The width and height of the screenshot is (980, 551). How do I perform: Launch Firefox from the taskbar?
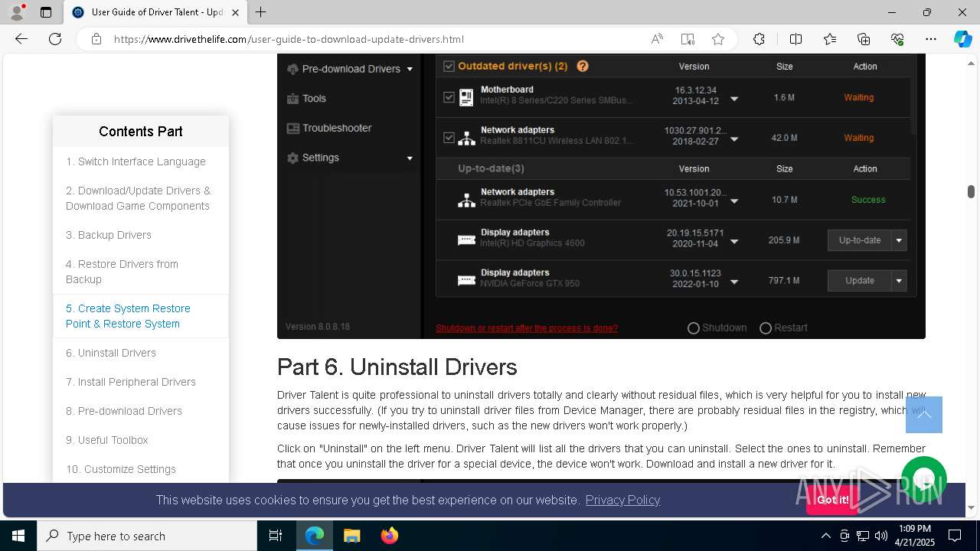pyautogui.click(x=390, y=536)
